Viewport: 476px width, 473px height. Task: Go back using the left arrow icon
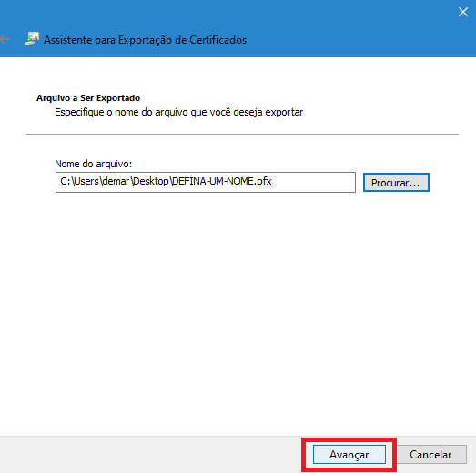(x=5, y=39)
